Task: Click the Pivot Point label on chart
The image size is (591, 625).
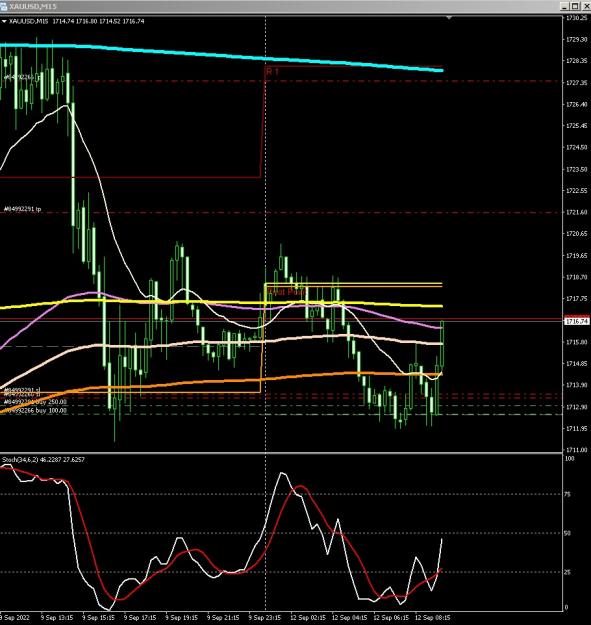Action: click(287, 292)
